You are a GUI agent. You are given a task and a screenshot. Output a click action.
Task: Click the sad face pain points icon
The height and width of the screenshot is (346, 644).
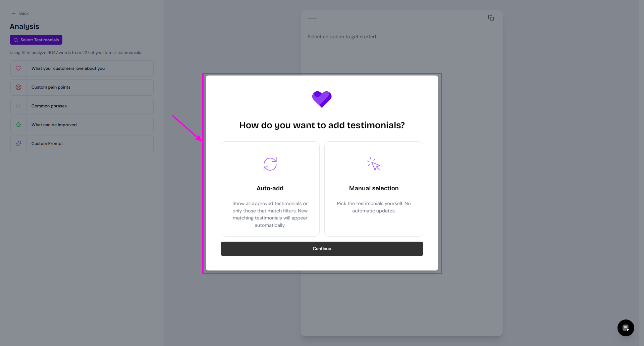click(x=18, y=87)
